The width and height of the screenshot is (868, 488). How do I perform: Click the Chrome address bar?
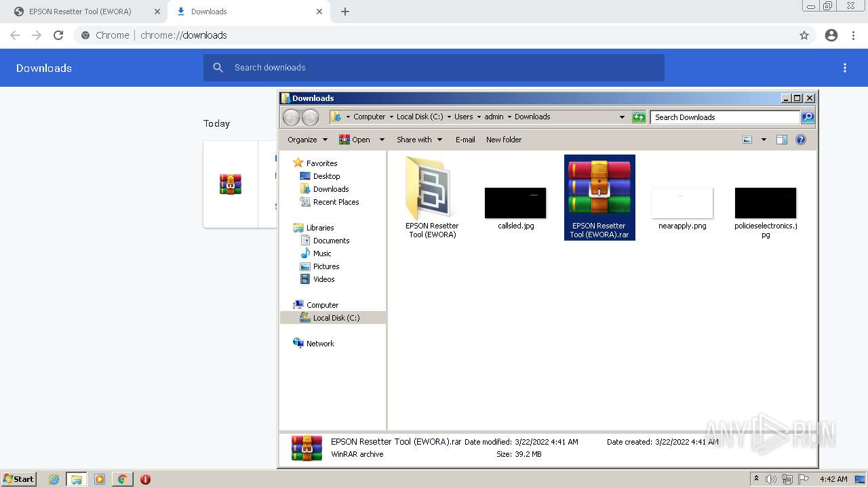[x=434, y=35]
